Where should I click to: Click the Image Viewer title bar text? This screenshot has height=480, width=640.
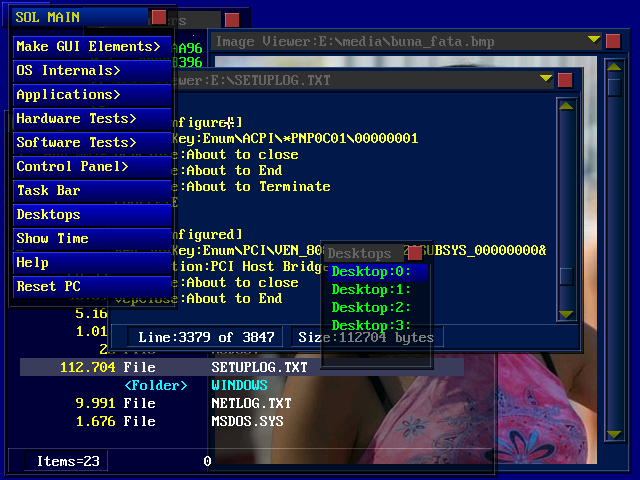point(355,42)
